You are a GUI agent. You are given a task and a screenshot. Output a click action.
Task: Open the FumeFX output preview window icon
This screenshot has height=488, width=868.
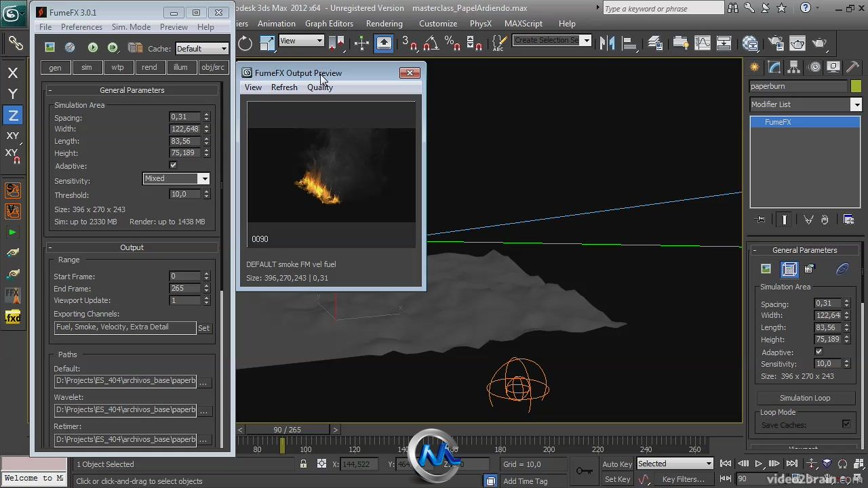click(x=50, y=47)
